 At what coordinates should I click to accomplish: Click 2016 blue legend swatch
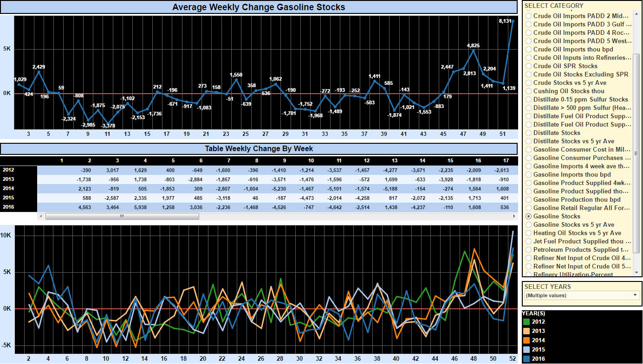coord(526,359)
